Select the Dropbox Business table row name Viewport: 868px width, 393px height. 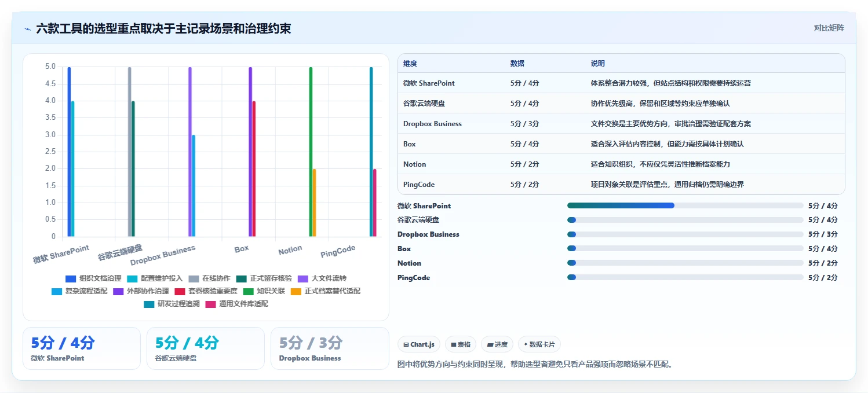[x=432, y=124]
